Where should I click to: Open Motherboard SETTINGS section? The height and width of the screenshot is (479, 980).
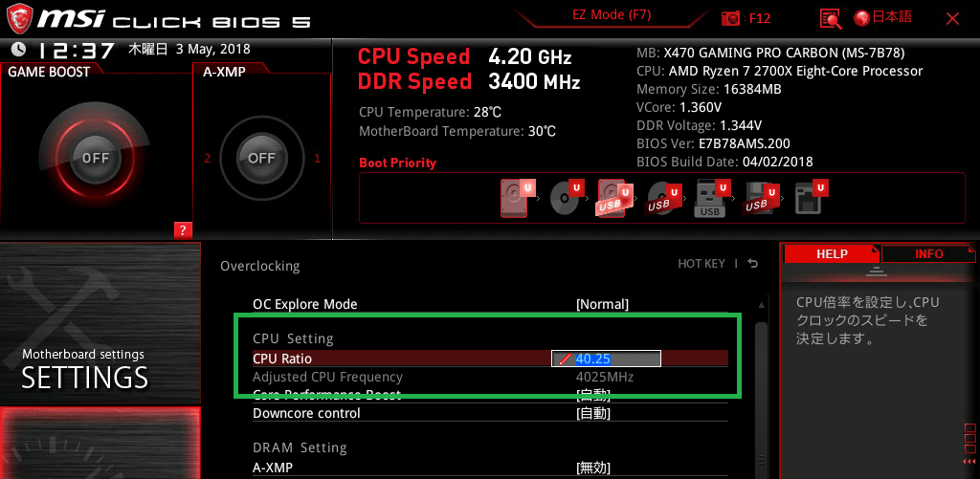point(100,323)
